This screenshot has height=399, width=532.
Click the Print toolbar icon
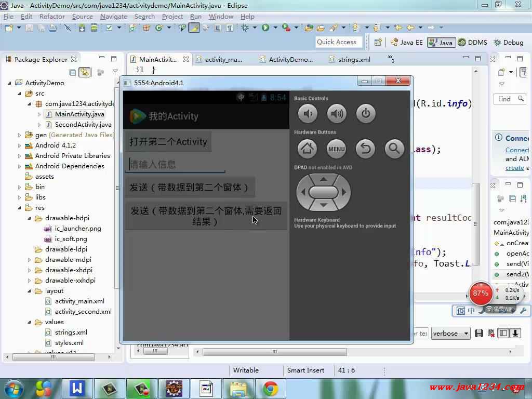(52, 28)
